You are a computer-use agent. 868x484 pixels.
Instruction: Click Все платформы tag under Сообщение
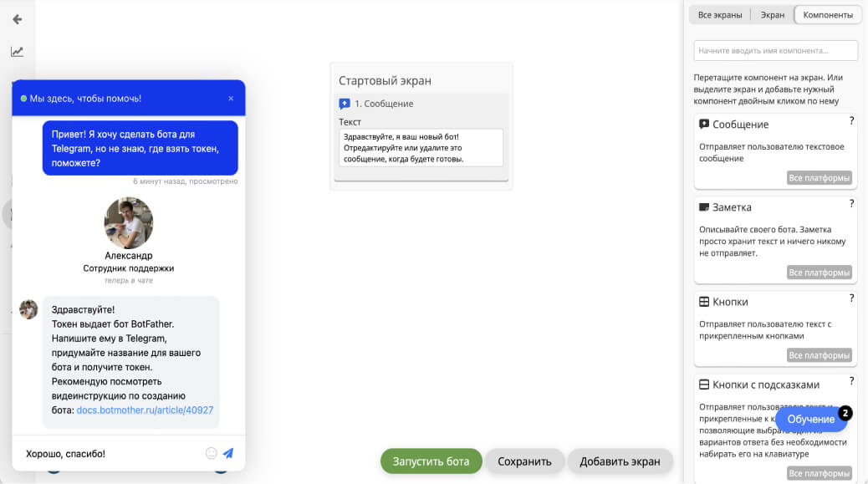[819, 177]
